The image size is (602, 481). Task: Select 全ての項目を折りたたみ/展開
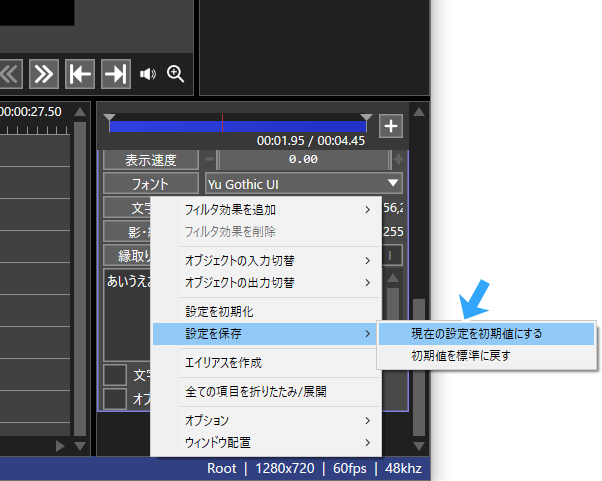point(266,392)
